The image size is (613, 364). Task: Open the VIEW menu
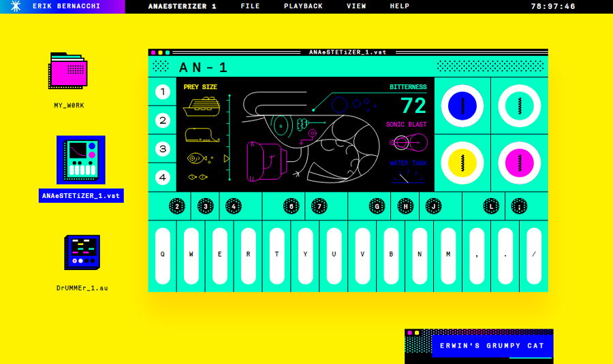tap(356, 6)
